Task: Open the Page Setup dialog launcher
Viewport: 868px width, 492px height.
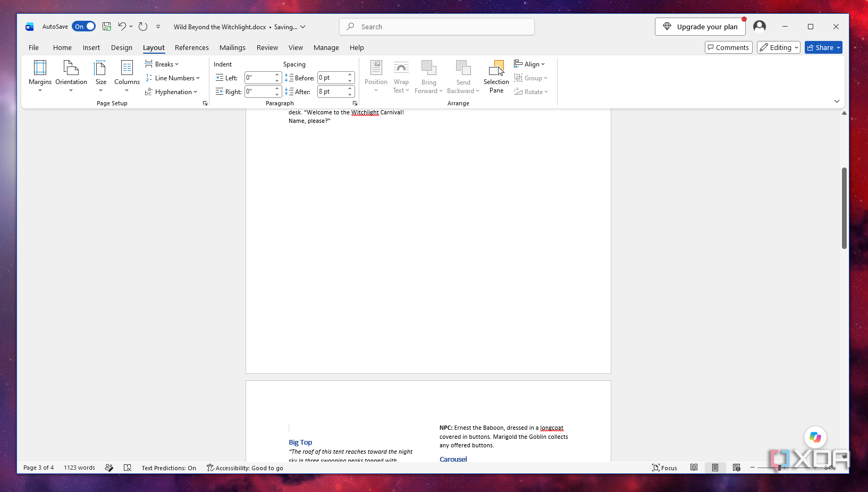Action: 205,103
